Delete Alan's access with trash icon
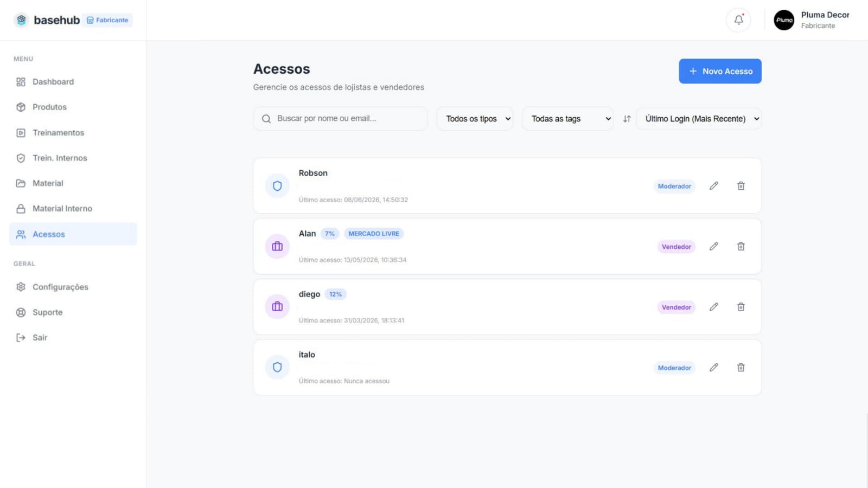 pos(741,246)
